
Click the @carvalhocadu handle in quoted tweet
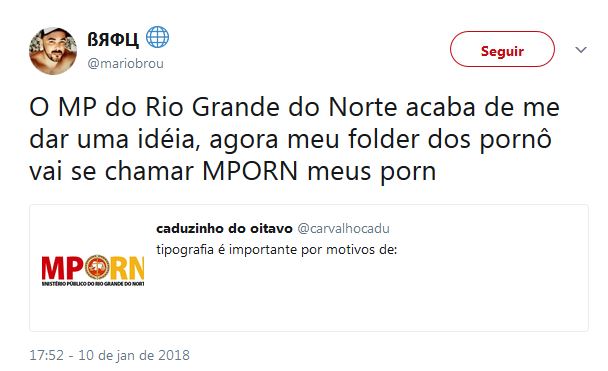coord(344,229)
